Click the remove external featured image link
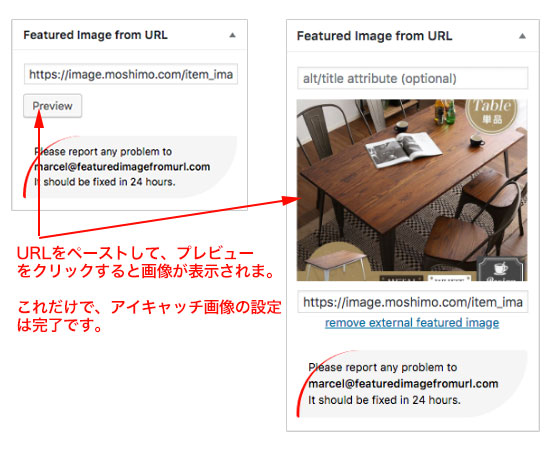Screen dimensions: 550x450 coord(412,323)
